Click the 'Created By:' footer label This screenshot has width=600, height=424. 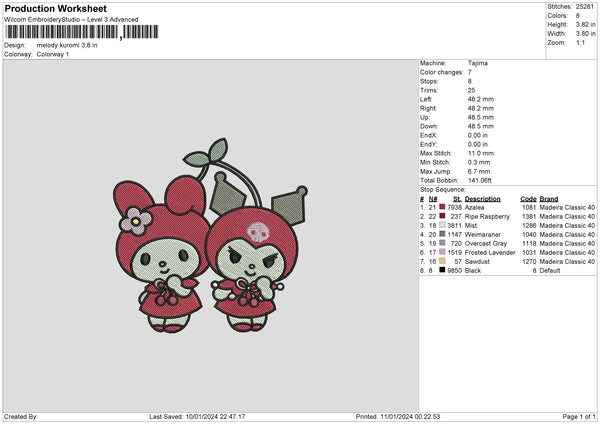point(21,417)
